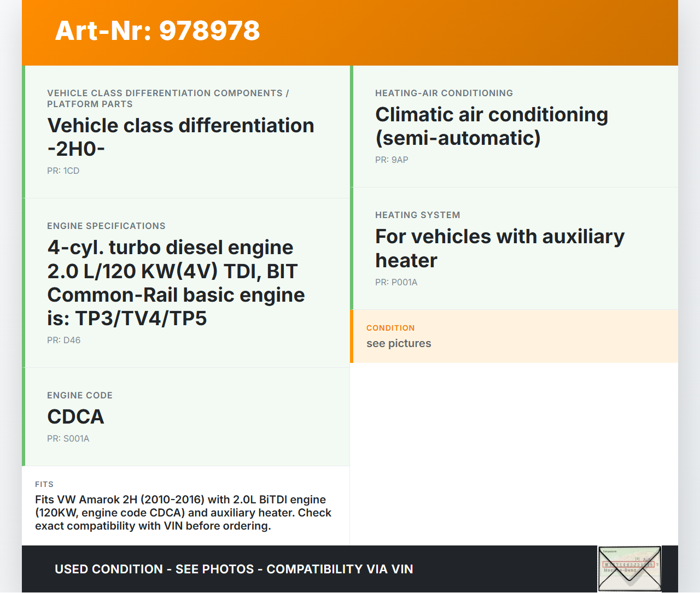Click 'VEHICLE CLASS DIFFERENTIATION COMPONENTS' label

coord(168,98)
